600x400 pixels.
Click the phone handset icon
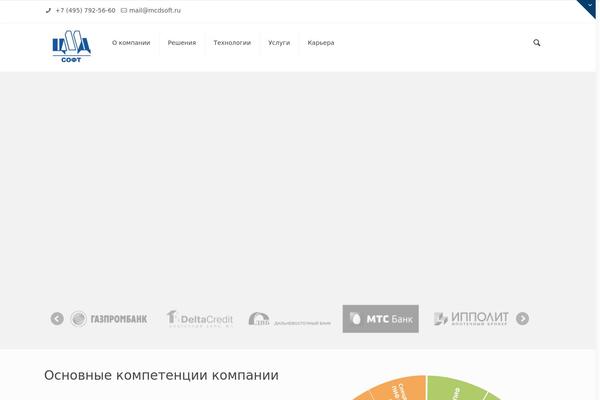coord(48,11)
